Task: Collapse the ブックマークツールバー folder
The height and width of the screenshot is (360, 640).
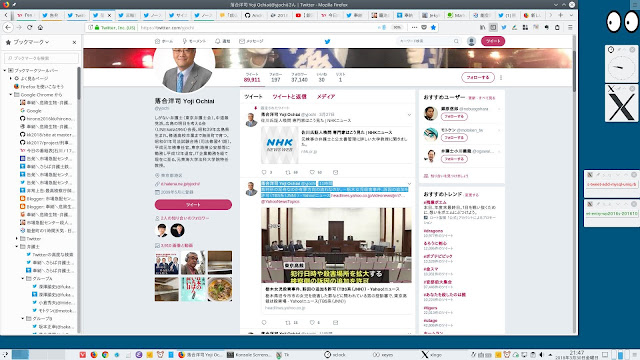Action: tap(5, 70)
